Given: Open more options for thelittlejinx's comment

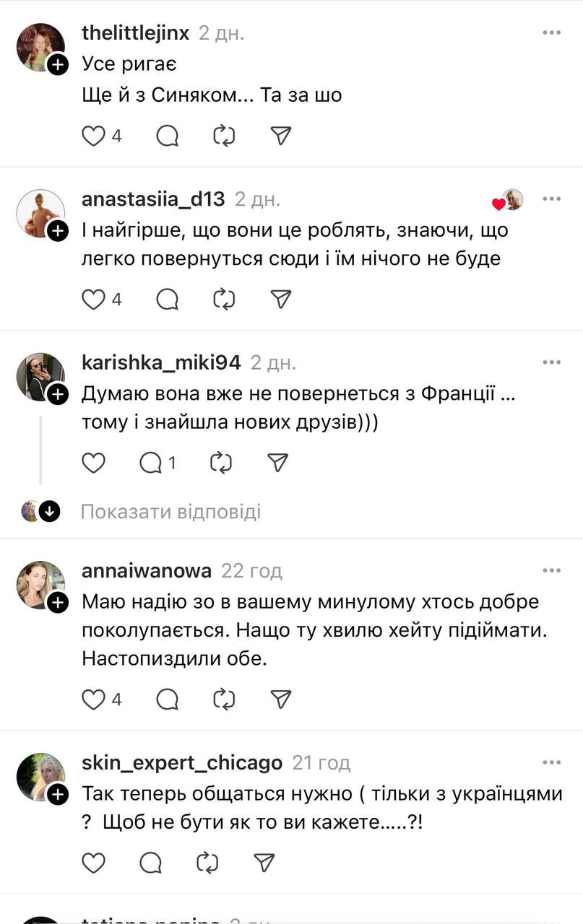Looking at the screenshot, I should coord(552,33).
